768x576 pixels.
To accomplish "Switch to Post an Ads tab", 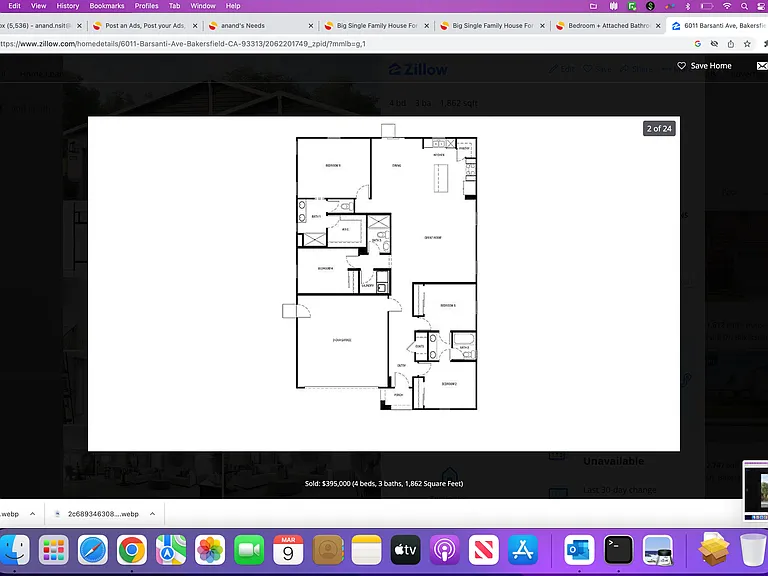I will [145, 25].
